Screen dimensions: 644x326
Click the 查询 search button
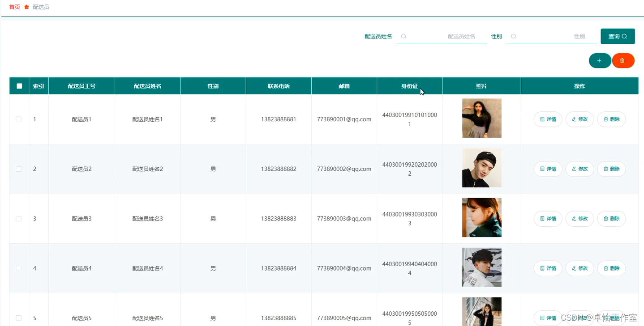click(x=618, y=37)
